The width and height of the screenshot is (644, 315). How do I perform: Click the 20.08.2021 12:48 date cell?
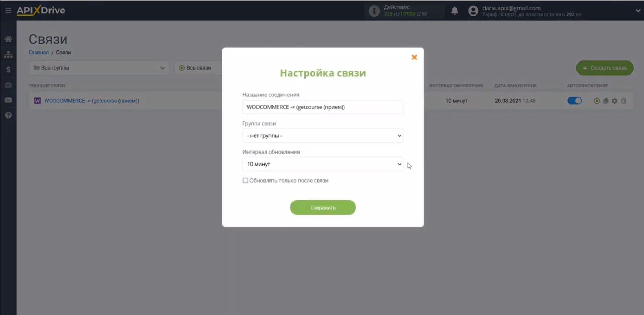(x=515, y=101)
